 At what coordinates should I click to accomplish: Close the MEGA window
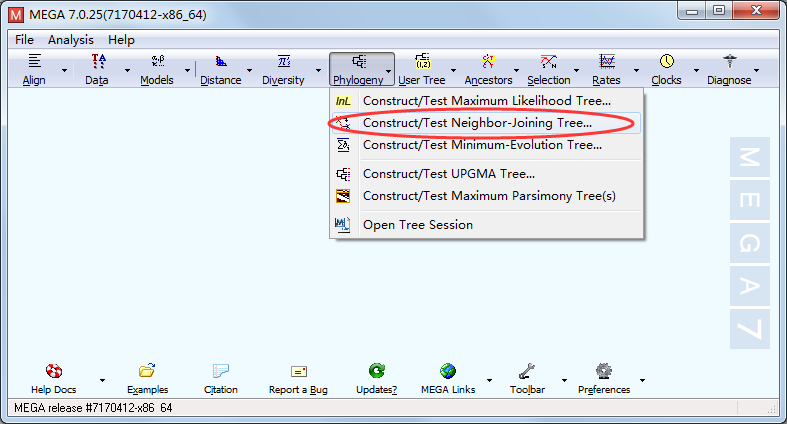click(757, 11)
